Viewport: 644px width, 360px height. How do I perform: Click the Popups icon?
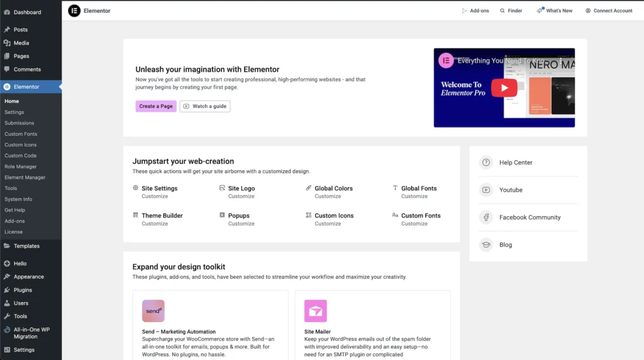222,215
